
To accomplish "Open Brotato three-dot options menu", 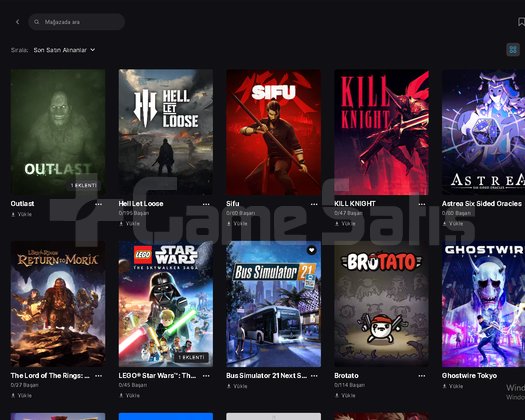I will [x=422, y=376].
